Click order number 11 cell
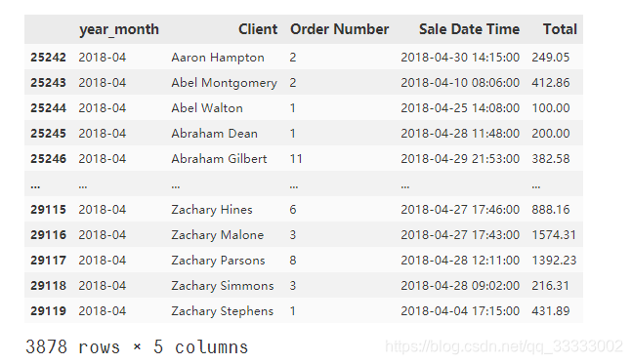632x364 pixels. pos(296,159)
